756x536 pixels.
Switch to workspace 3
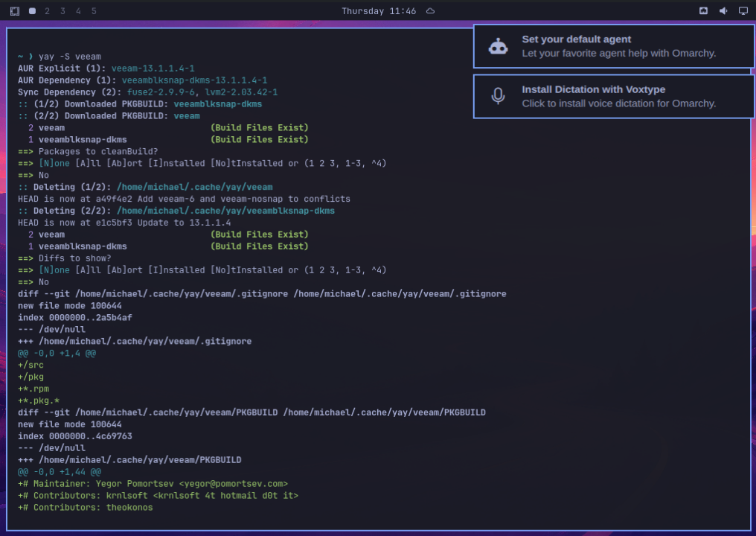click(x=63, y=11)
